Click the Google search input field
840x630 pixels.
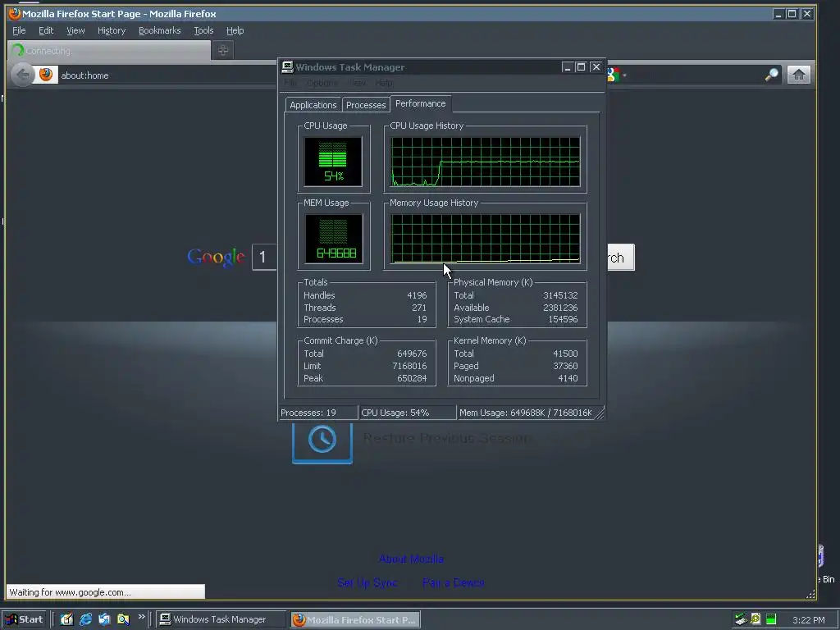pos(265,257)
